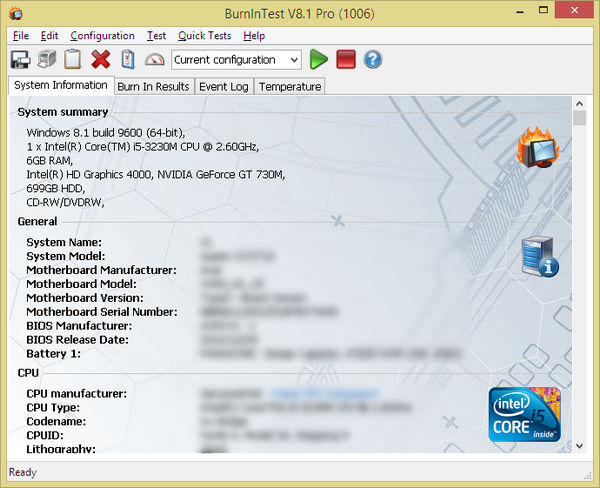The height and width of the screenshot is (488, 600).
Task: Click the '699GB HDD' summary line
Action: point(55,188)
